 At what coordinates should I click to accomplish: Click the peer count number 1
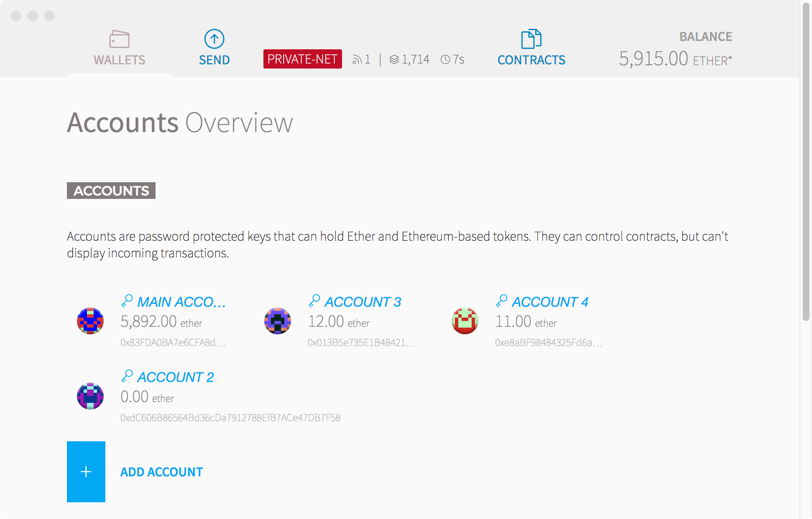pyautogui.click(x=368, y=59)
